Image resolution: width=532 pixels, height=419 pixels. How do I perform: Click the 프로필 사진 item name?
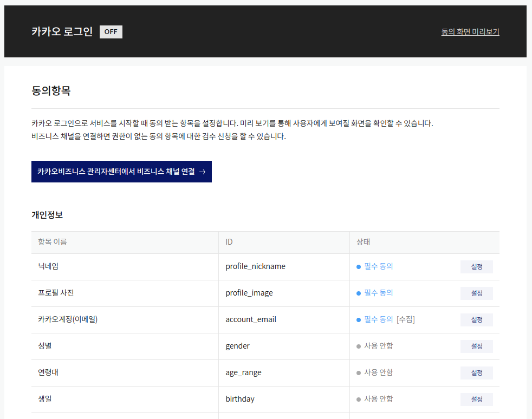click(56, 292)
